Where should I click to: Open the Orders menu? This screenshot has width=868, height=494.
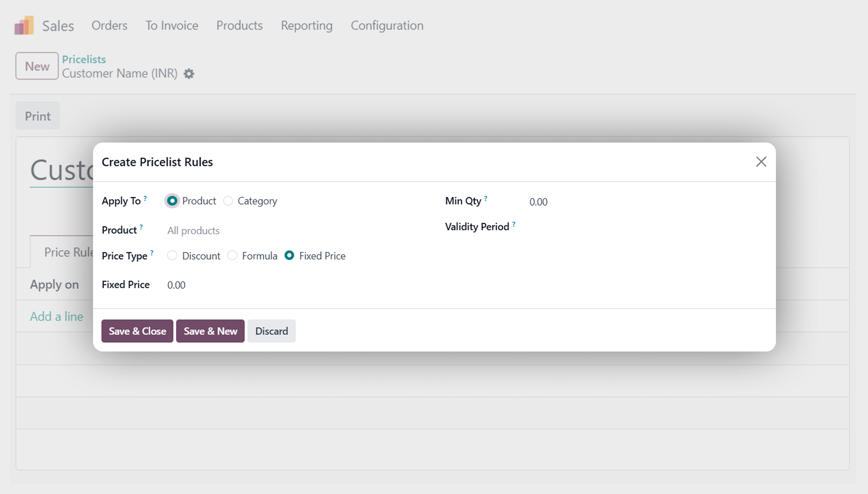(x=109, y=25)
